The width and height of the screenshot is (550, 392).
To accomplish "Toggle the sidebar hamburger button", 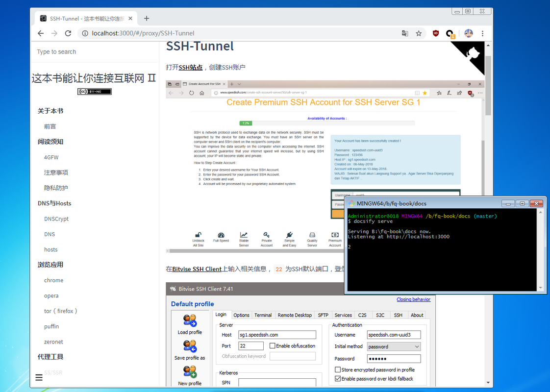I will 39,377.
